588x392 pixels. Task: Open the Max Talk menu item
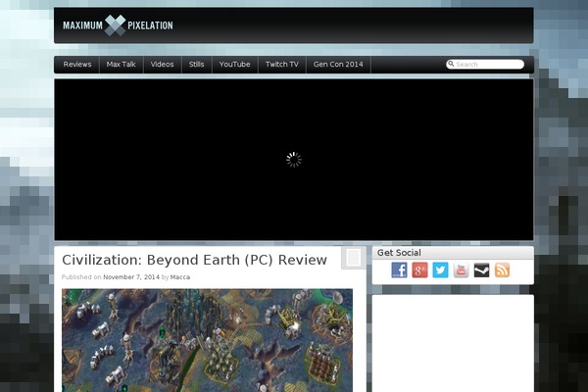point(121,65)
